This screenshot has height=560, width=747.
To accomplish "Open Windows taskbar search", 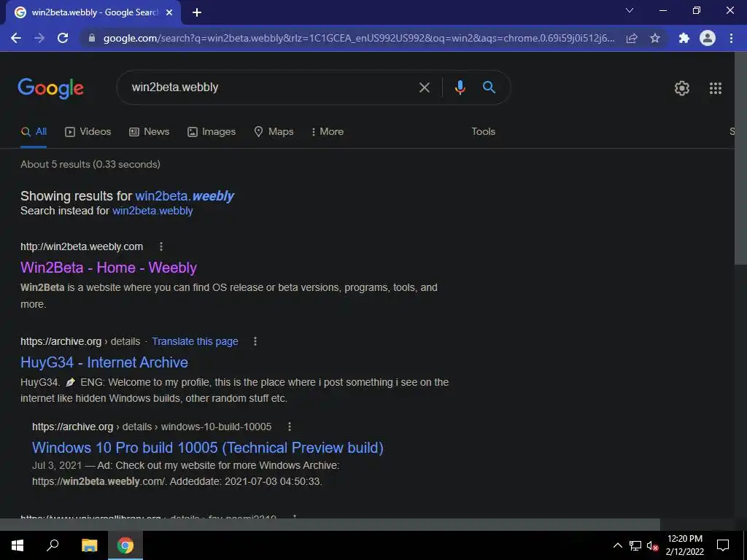I will tap(53, 545).
